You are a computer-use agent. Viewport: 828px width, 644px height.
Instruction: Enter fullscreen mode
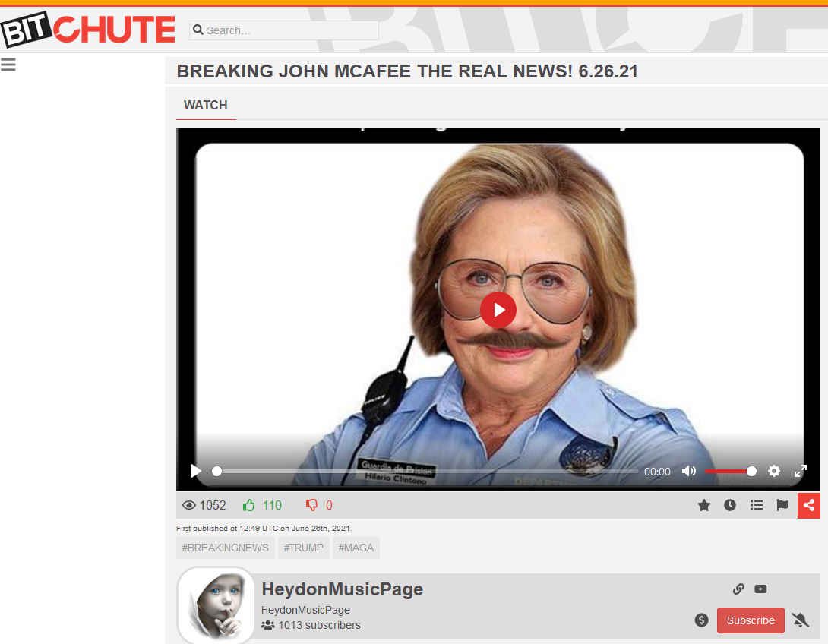pyautogui.click(x=801, y=471)
